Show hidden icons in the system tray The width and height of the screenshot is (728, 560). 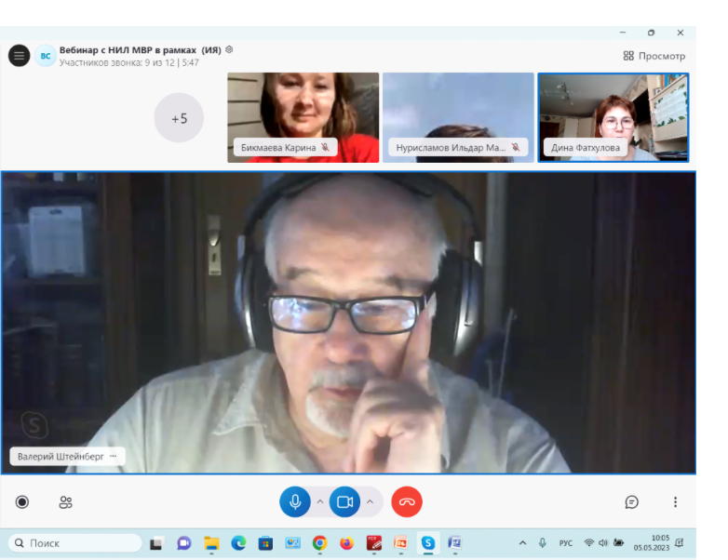coord(521,542)
